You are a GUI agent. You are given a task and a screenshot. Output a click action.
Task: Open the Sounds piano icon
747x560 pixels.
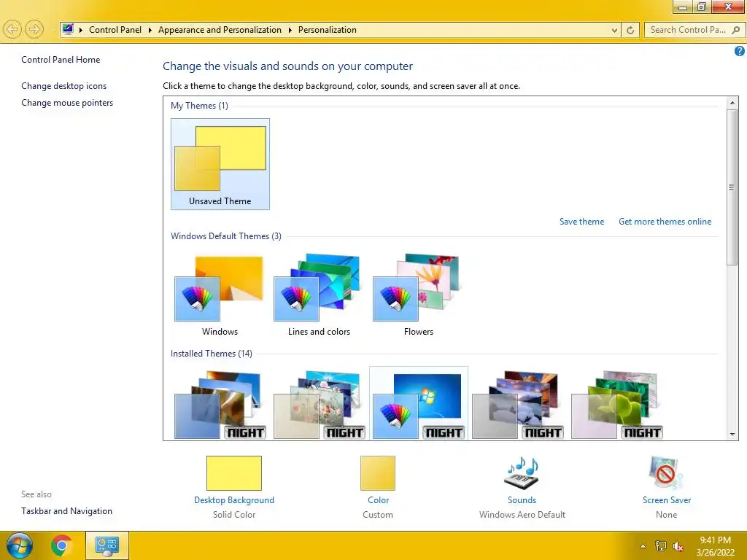[522, 473]
